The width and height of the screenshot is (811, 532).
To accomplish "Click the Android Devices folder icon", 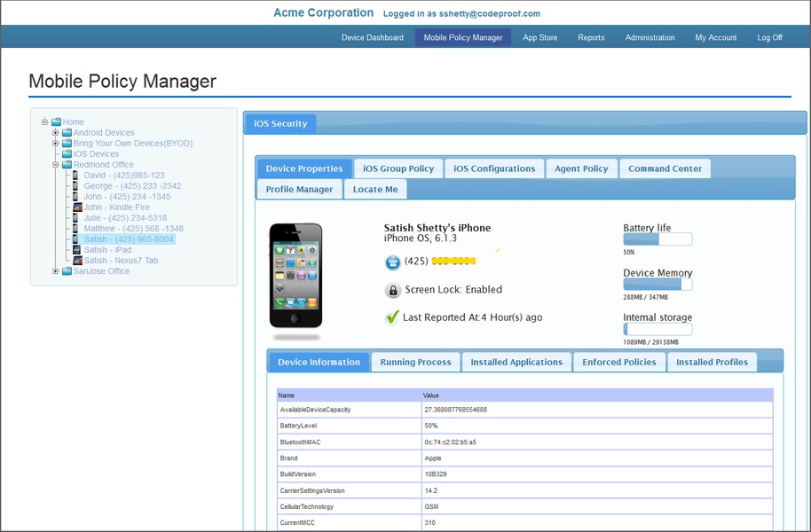I will point(67,133).
